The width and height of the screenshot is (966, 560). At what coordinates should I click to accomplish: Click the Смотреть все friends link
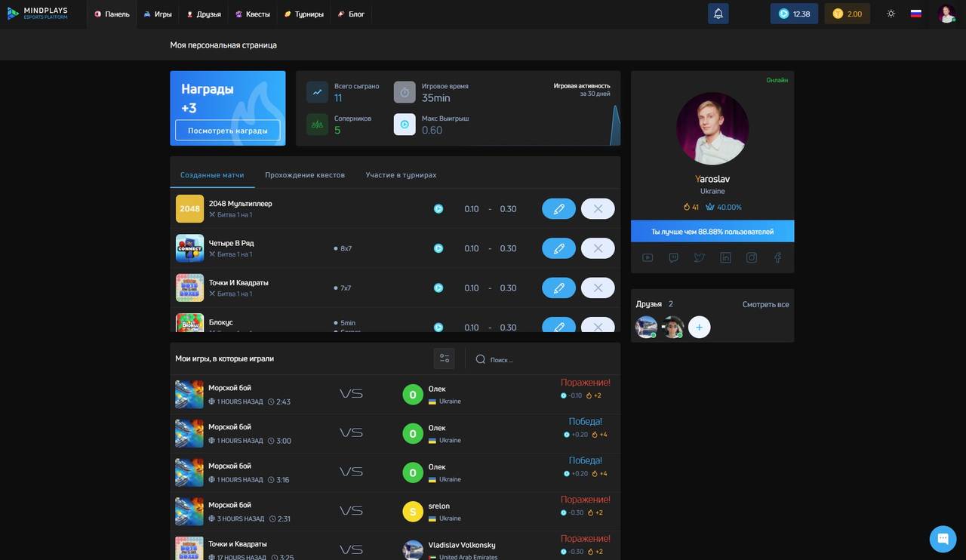pos(765,304)
